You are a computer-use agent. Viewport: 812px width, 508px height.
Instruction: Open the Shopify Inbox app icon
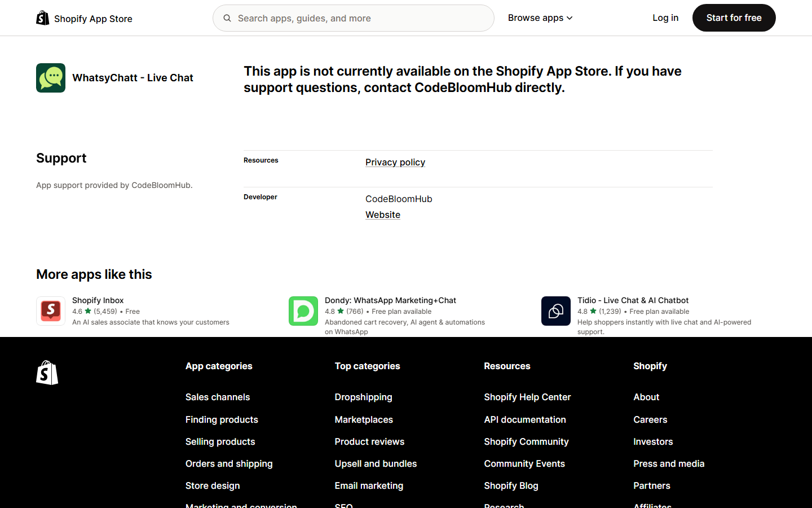pos(51,311)
